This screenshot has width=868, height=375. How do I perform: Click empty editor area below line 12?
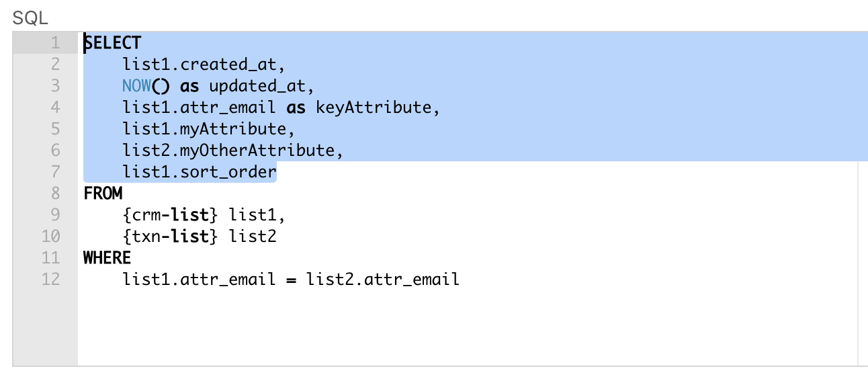coord(468,328)
